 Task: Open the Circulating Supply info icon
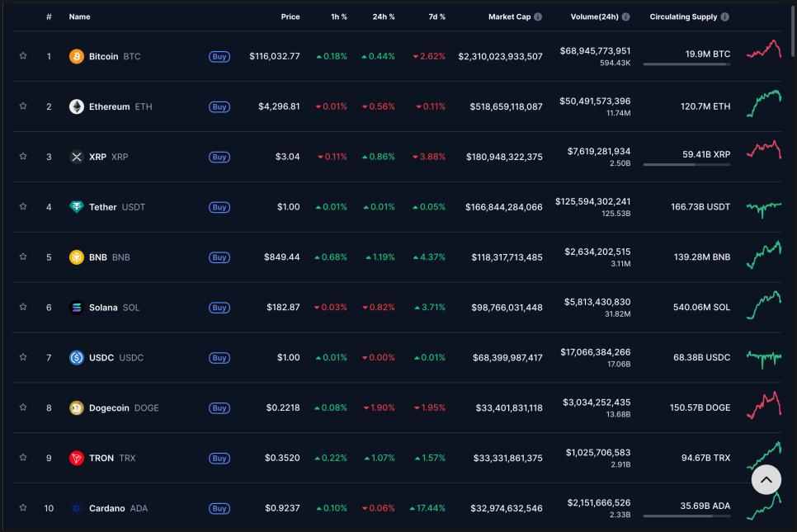[x=725, y=16]
